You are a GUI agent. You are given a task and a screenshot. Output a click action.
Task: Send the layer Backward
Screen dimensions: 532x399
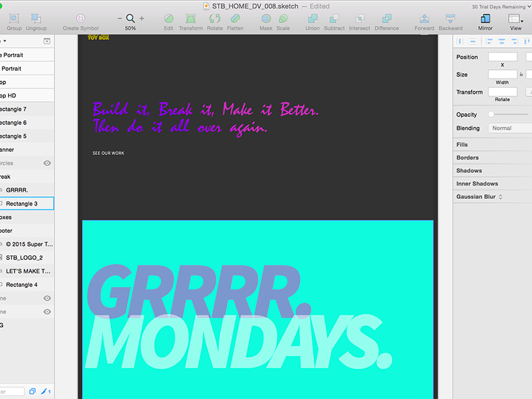[451, 22]
